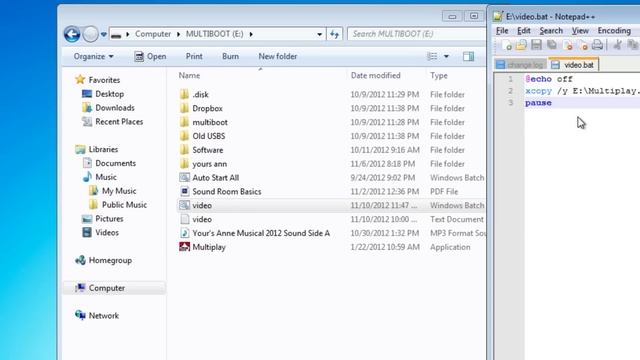Click the Save All icon in Notepad++ toolbar
Image resolution: width=640 pixels, height=360 pixels.
552,45
